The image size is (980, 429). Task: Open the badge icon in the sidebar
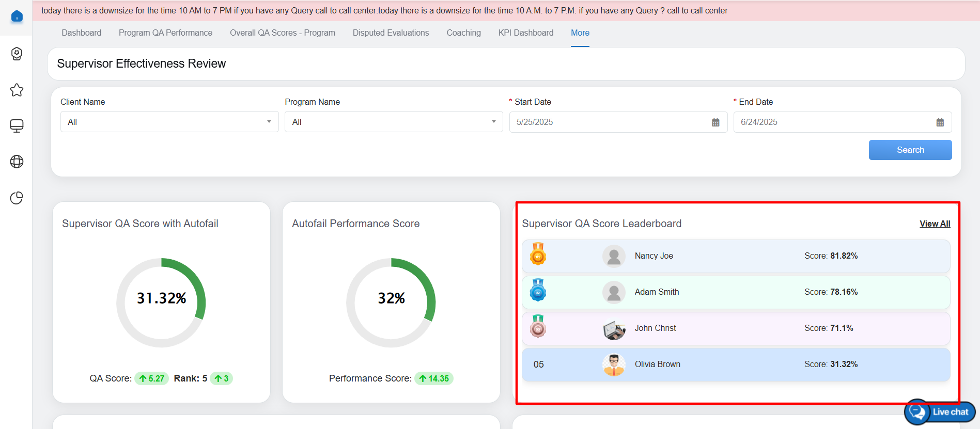point(17,54)
